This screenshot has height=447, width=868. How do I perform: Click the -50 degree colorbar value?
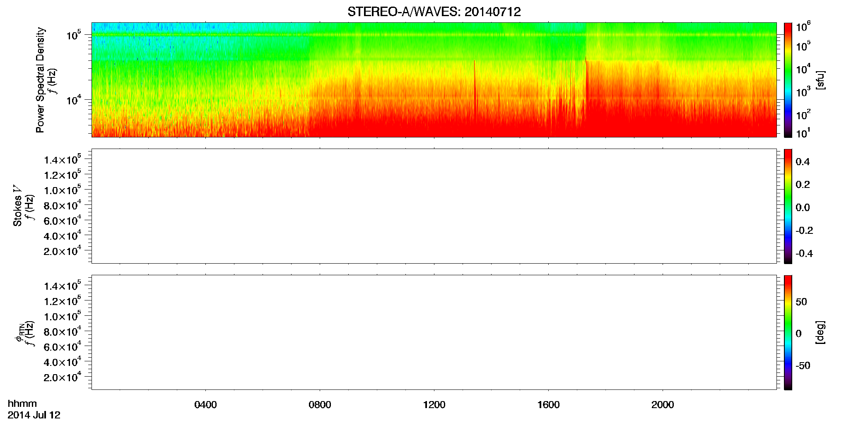point(803,365)
